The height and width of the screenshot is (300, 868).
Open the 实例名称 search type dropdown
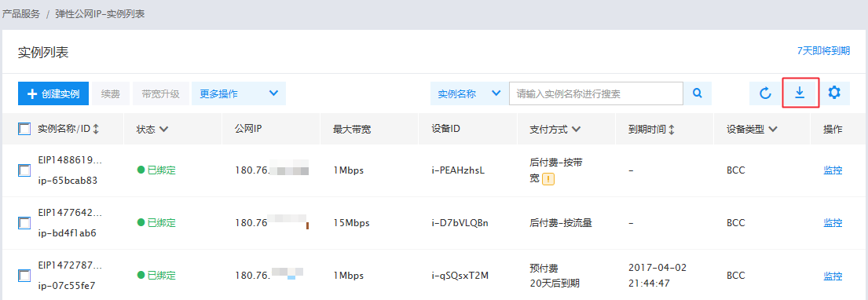pyautogui.click(x=469, y=93)
